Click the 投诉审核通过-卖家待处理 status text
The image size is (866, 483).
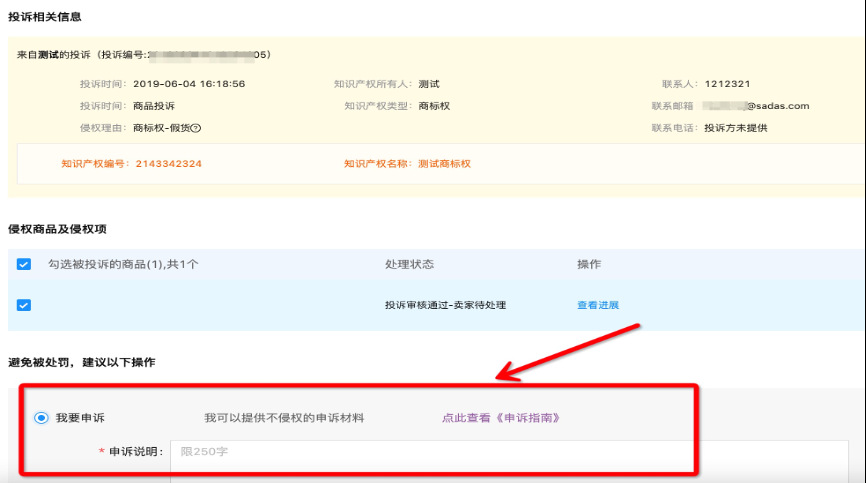click(445, 305)
